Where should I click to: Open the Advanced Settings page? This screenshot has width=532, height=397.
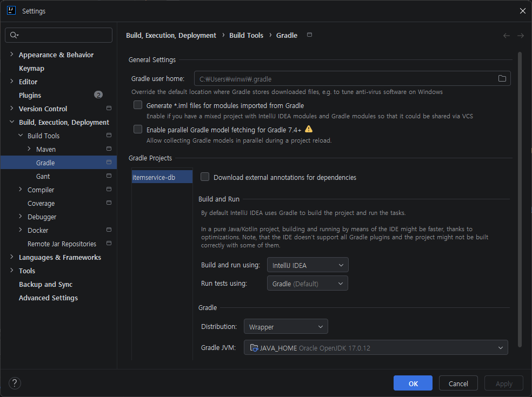[x=48, y=298]
